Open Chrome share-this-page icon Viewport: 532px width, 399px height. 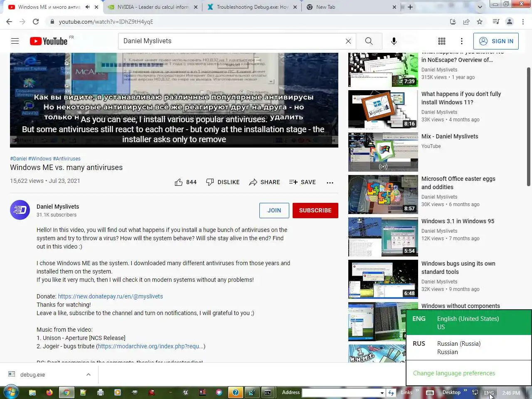466,22
